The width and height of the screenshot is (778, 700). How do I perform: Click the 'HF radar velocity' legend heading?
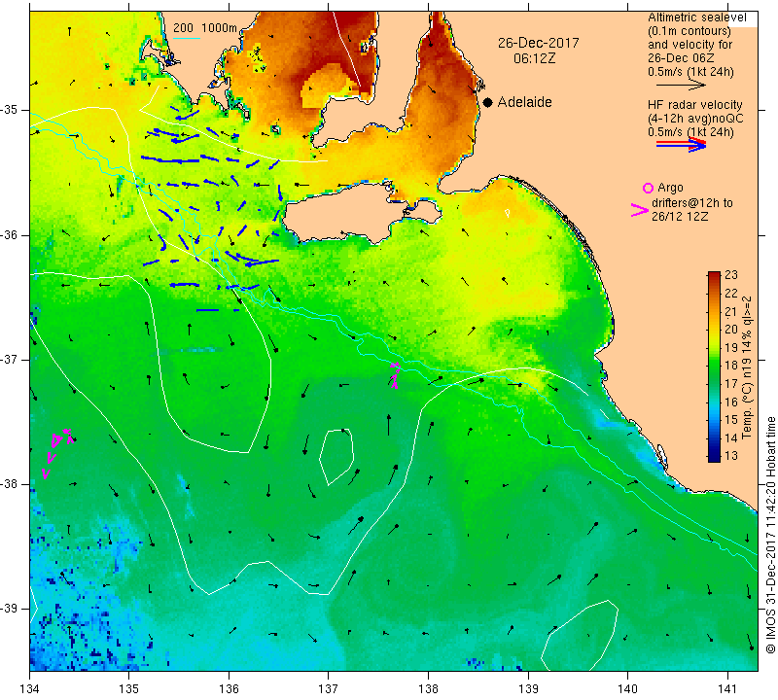694,105
